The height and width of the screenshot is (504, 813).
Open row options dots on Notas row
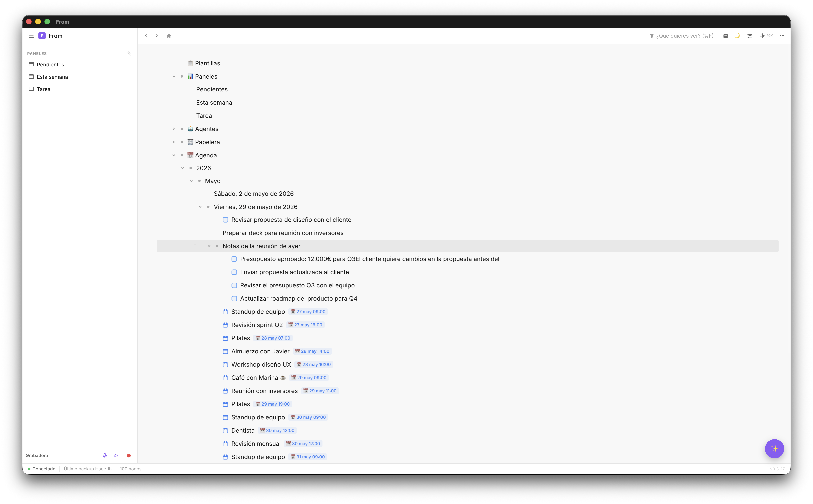pyautogui.click(x=201, y=246)
